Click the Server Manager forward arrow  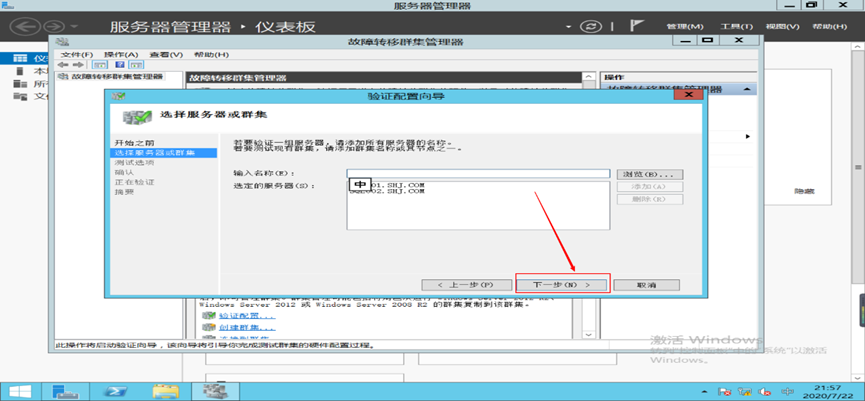[55, 26]
